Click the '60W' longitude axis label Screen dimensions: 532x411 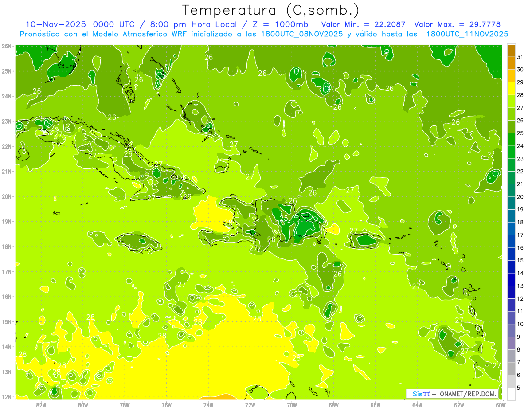pos(501,405)
